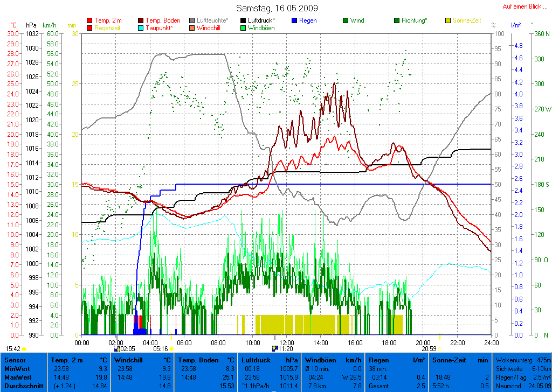
Task: Click the chart title Samstag, 16.05.2009
Action: (x=277, y=9)
